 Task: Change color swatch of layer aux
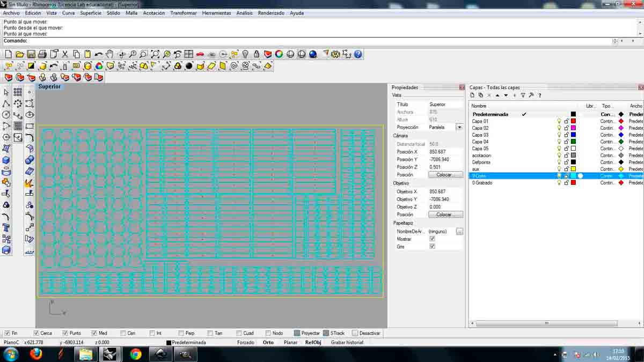(x=573, y=169)
